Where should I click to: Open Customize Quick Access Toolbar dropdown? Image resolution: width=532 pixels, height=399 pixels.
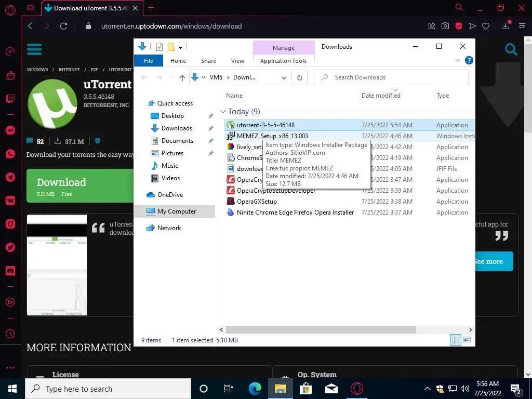(180, 47)
